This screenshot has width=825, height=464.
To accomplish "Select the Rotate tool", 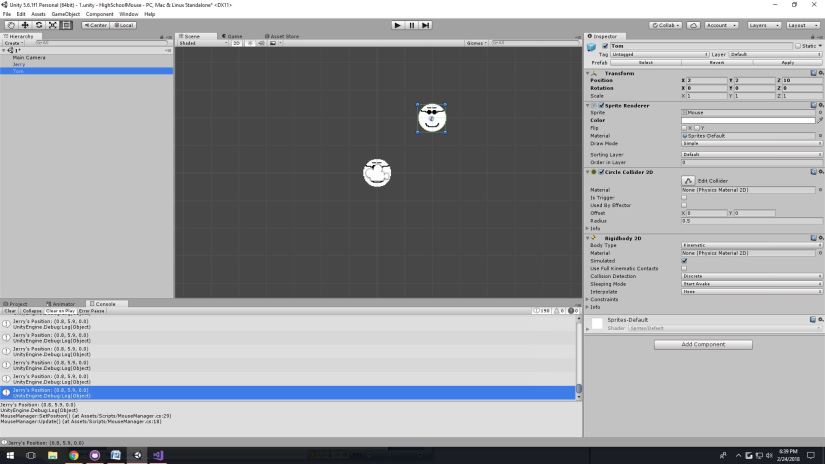I will [39, 25].
